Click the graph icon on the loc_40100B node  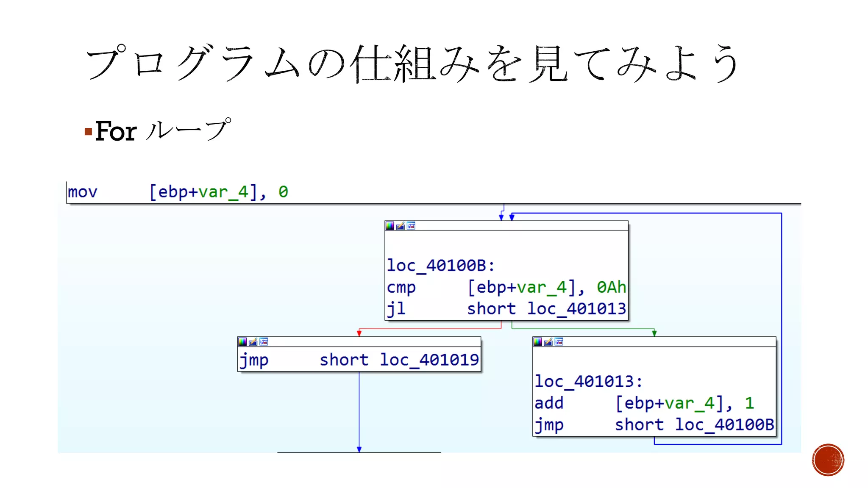pyautogui.click(x=411, y=226)
